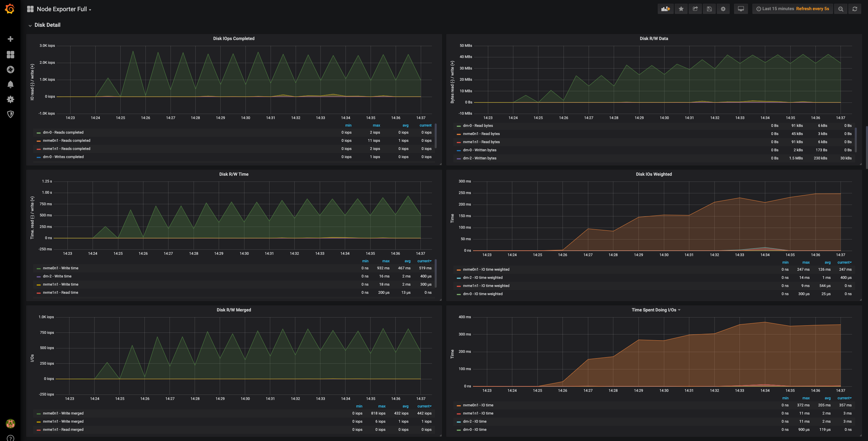Cycle view mode with monitor icon
Viewport: 868px width, 441px height.
[x=741, y=9]
